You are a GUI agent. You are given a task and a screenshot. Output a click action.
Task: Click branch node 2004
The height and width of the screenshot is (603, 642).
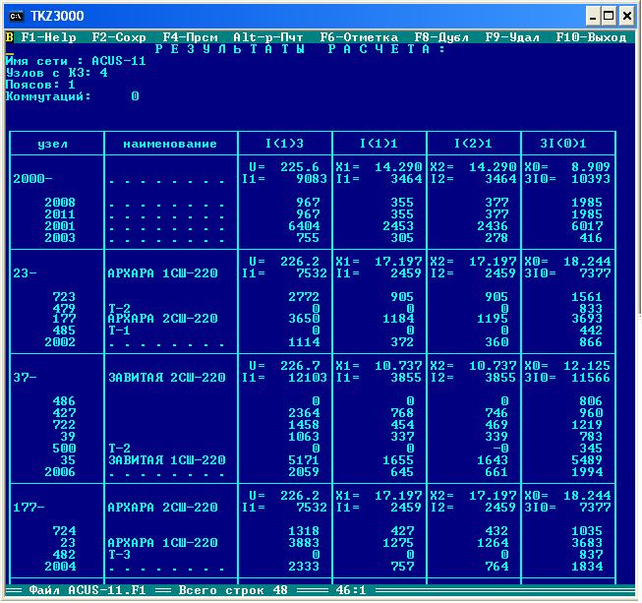point(60,567)
